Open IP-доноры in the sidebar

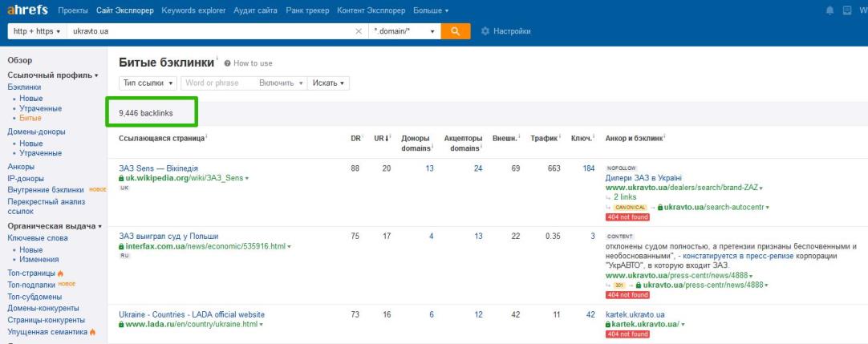click(x=26, y=179)
